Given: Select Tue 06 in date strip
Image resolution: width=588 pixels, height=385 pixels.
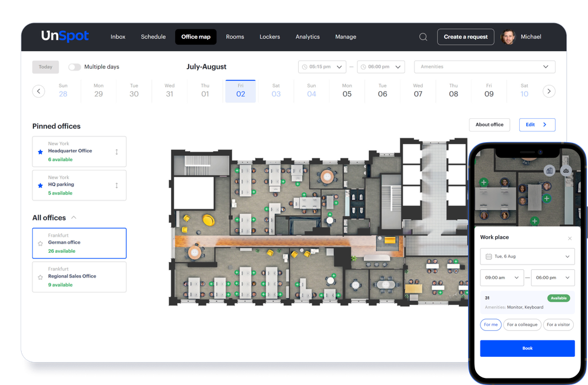Looking at the screenshot, I should tap(383, 91).
